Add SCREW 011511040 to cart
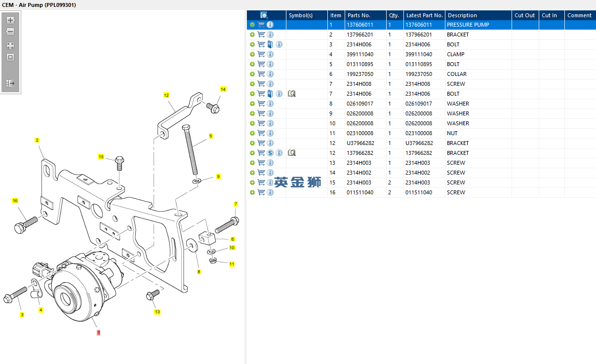Screen dimensions: 596x364 pyautogui.click(x=261, y=192)
